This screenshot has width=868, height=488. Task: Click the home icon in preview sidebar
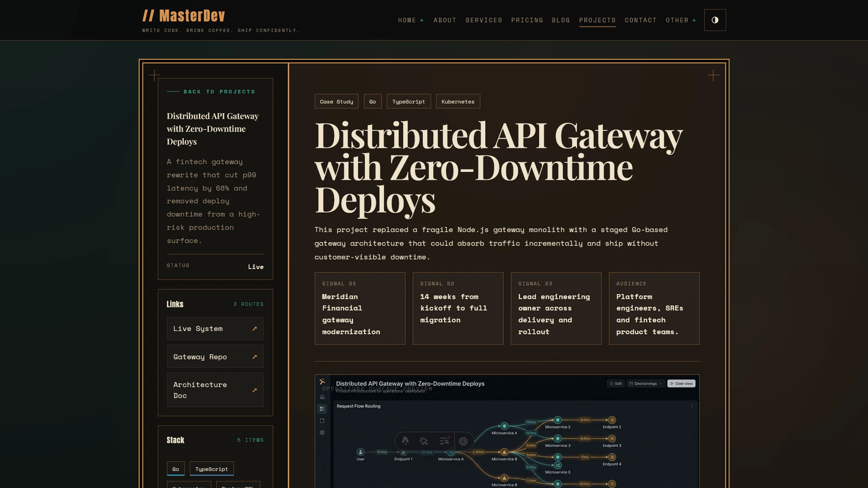(322, 397)
